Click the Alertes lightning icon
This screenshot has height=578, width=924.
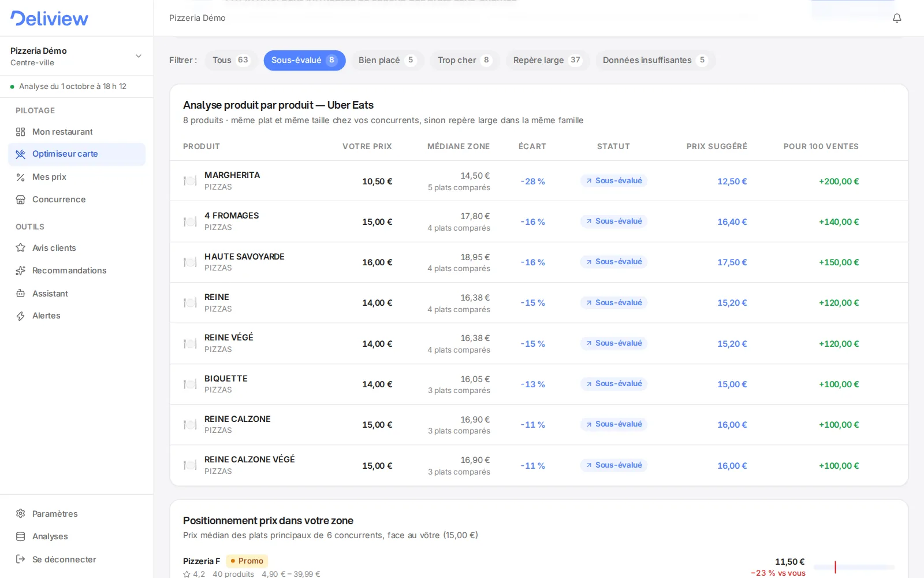click(x=20, y=316)
